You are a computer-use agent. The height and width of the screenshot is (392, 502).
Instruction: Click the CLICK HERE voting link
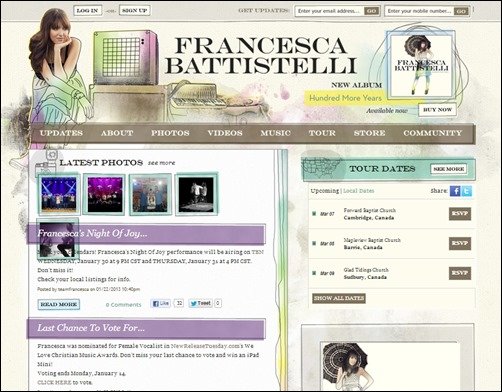tap(54, 382)
